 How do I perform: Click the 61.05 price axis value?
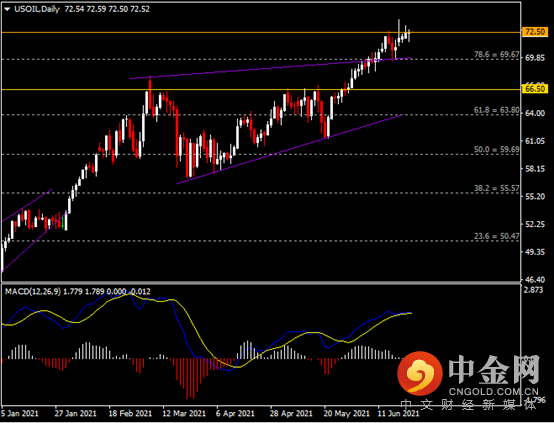(x=535, y=141)
